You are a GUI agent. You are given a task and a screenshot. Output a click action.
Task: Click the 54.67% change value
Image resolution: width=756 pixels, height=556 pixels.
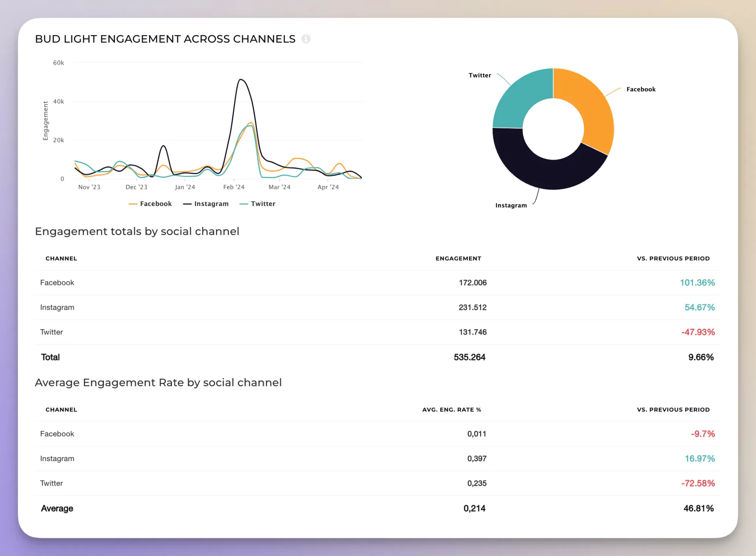(700, 307)
